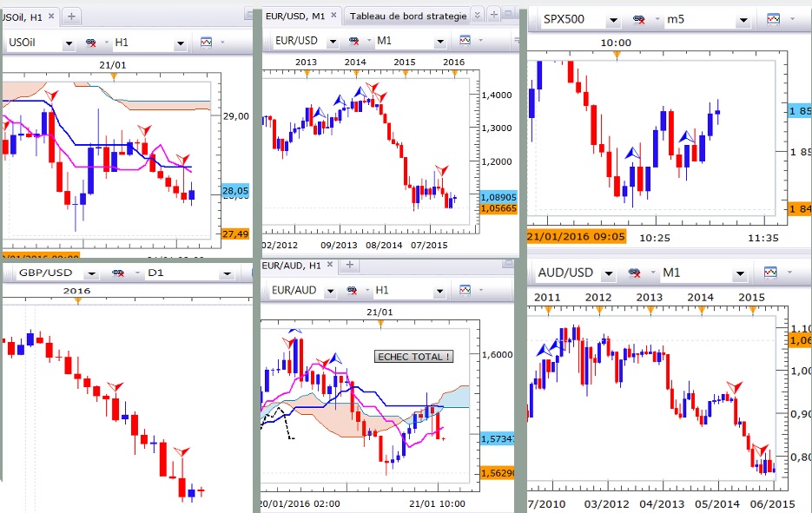Expand the chevron beside Tableau de bord strategie tab

477,14
